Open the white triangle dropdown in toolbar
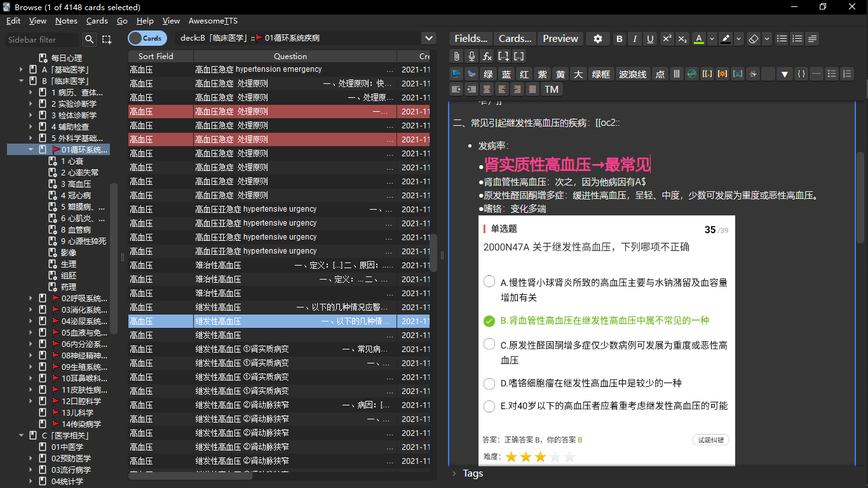The height and width of the screenshot is (488, 868). (x=785, y=74)
